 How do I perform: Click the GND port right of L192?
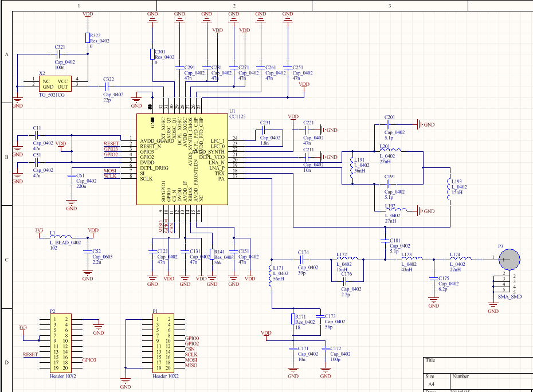[426, 211]
